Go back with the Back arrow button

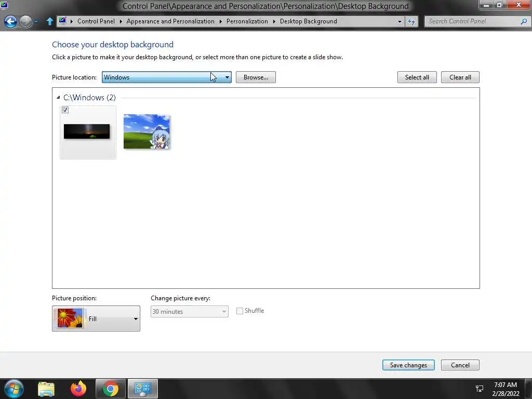coord(10,21)
